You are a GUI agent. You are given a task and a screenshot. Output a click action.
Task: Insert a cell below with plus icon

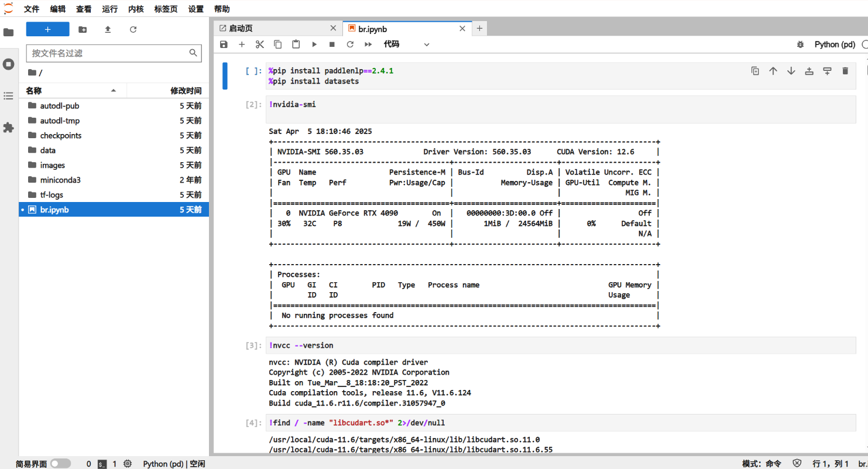242,44
